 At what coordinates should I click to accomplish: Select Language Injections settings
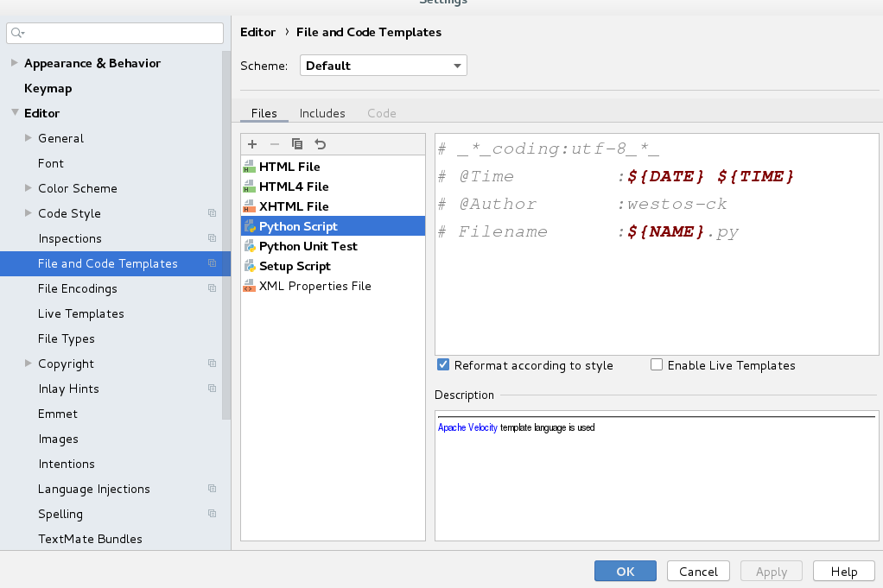tap(94, 489)
